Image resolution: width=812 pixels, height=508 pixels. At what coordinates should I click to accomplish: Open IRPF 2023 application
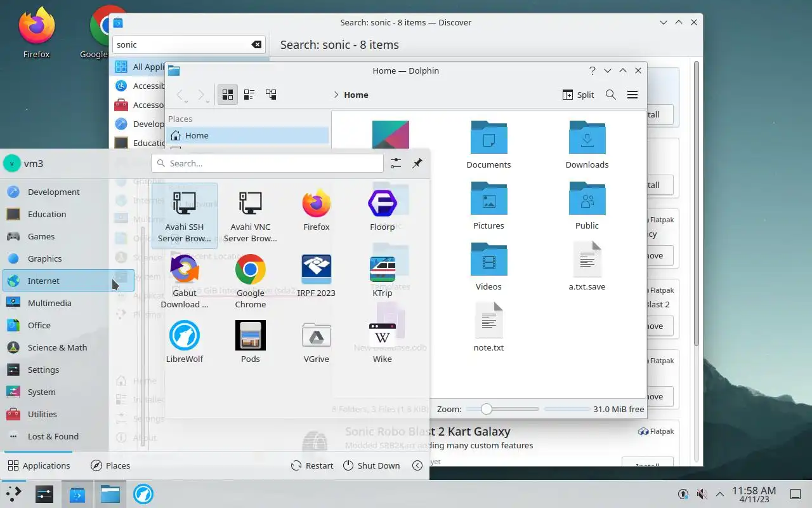click(317, 277)
